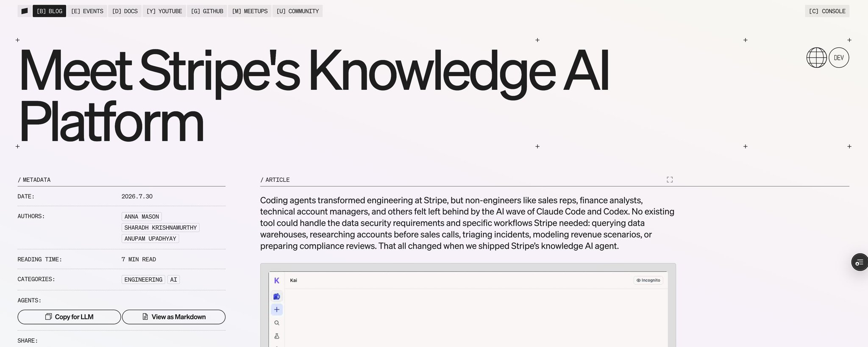
Task: Open the globe language icon
Action: (816, 58)
